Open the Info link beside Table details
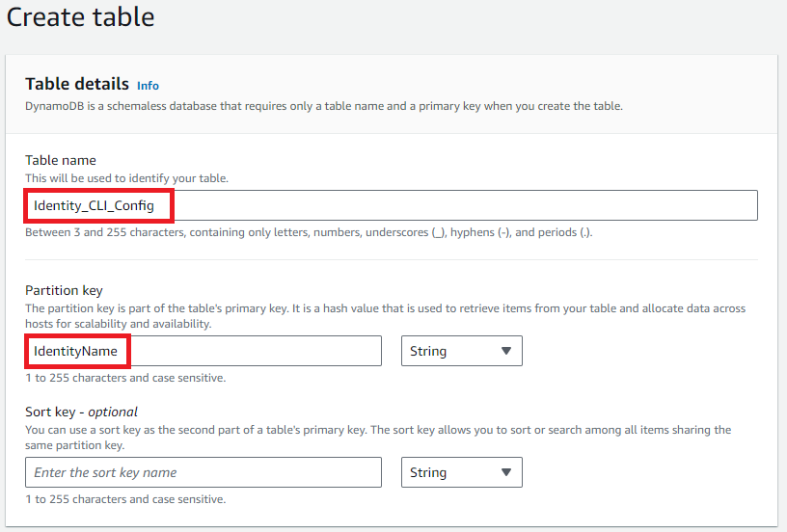787x532 pixels. pyautogui.click(x=148, y=86)
